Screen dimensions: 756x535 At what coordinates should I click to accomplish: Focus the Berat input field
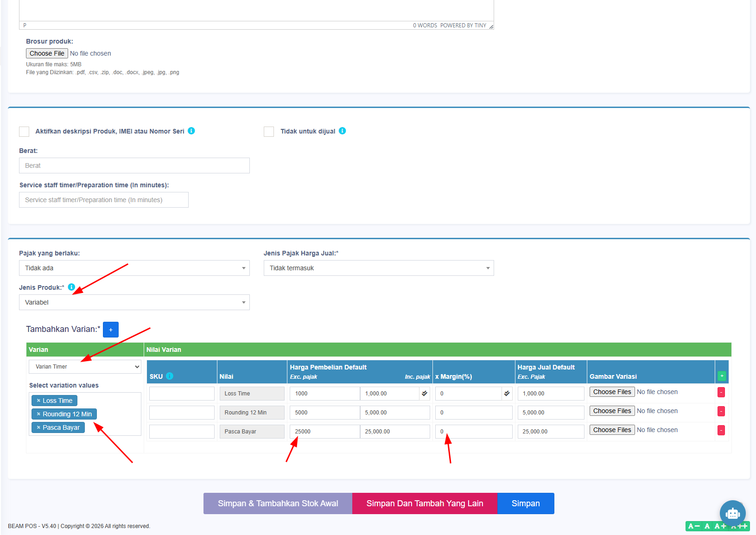(x=134, y=166)
